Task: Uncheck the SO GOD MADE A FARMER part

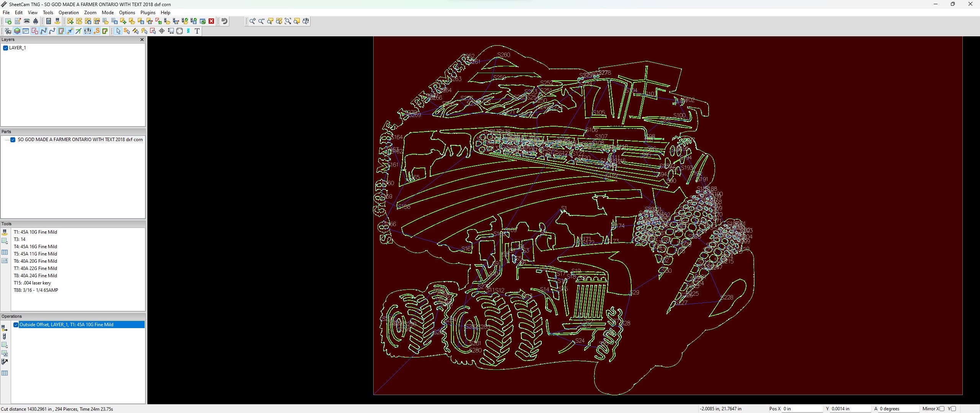Action: click(13, 140)
